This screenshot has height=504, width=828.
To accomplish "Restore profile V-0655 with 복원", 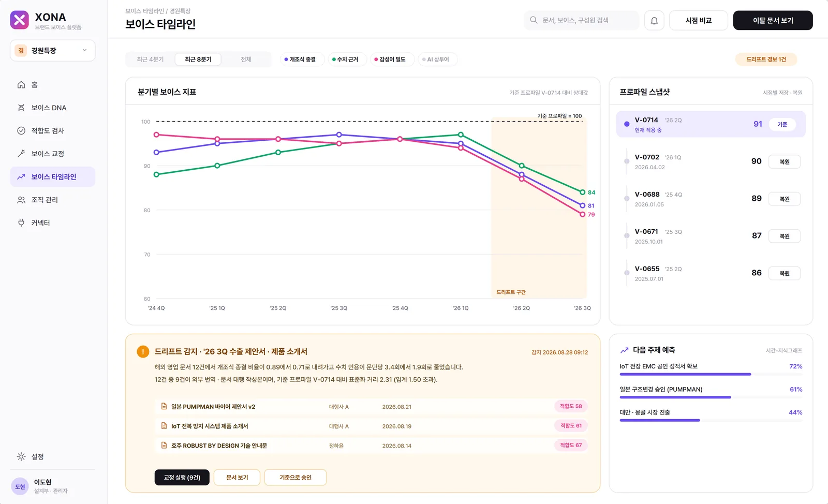I will pos(785,273).
